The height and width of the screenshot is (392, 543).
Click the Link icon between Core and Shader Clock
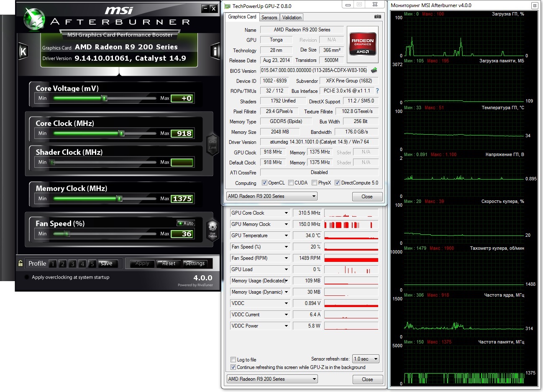tap(213, 143)
